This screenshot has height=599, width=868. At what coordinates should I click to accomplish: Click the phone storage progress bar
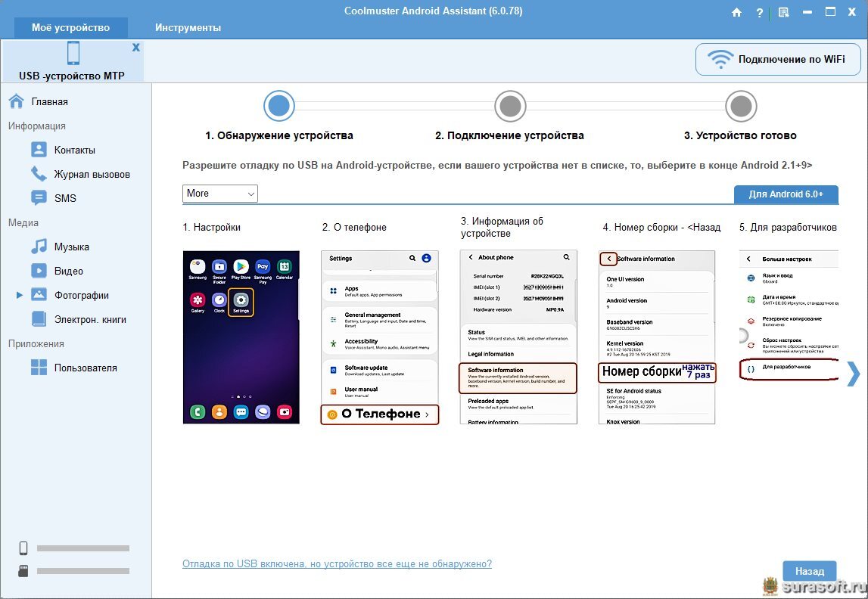(x=83, y=548)
